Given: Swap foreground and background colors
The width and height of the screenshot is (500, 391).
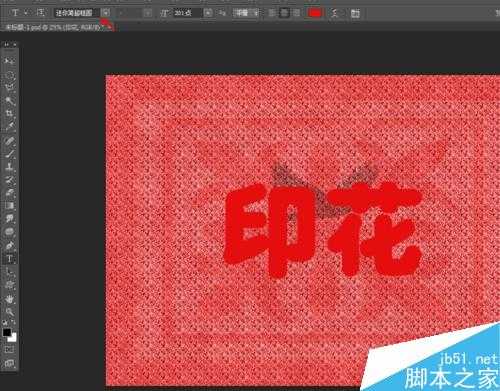Looking at the screenshot, I should coord(13,323).
